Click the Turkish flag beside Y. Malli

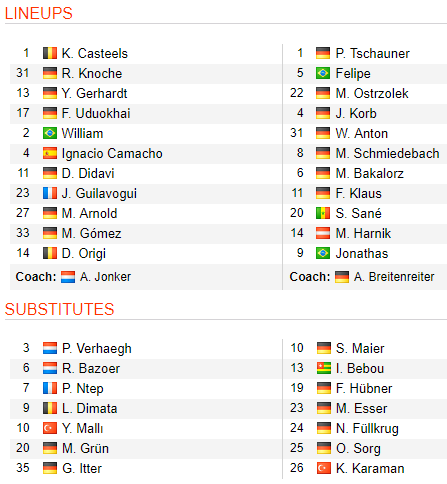[x=50, y=428]
